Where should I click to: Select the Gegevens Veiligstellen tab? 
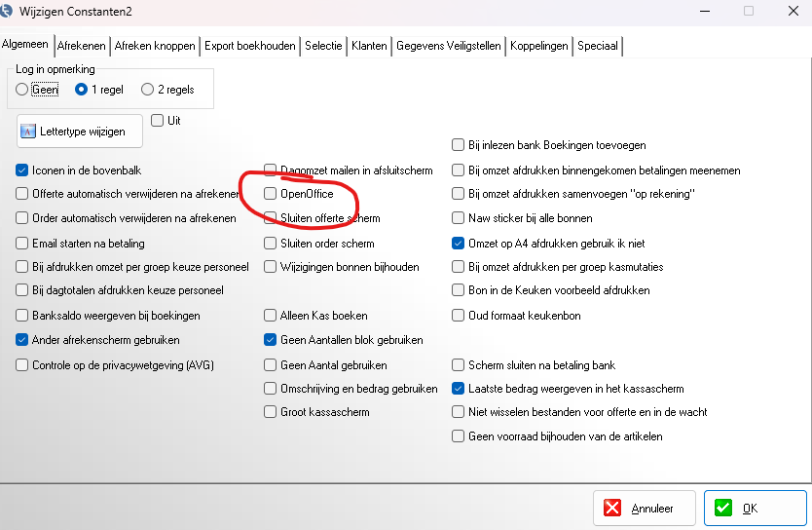click(449, 46)
